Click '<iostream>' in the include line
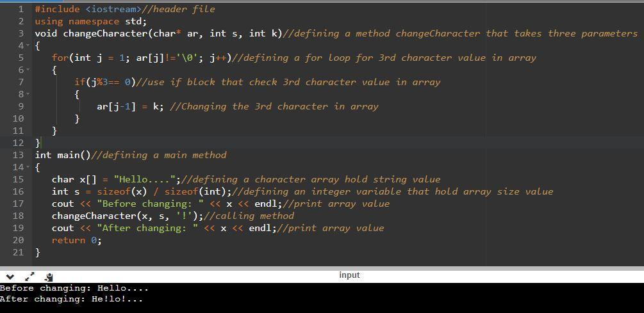 point(113,9)
